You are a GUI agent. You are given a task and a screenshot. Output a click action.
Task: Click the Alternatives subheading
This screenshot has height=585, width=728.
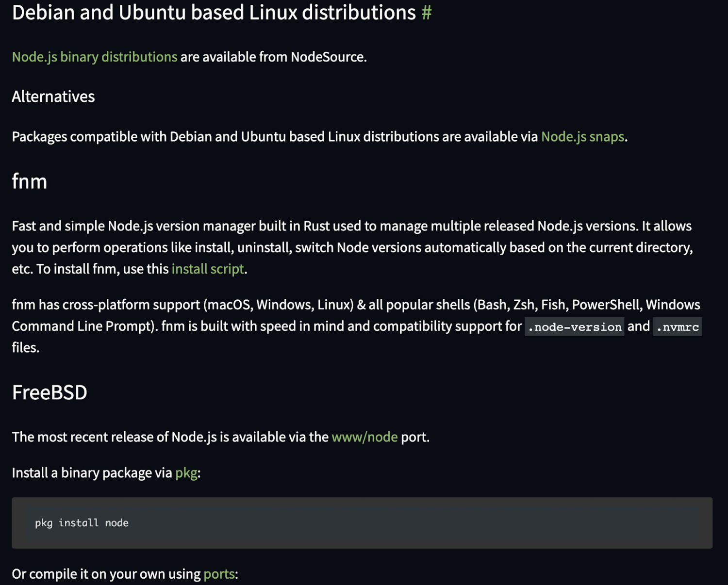[53, 96]
